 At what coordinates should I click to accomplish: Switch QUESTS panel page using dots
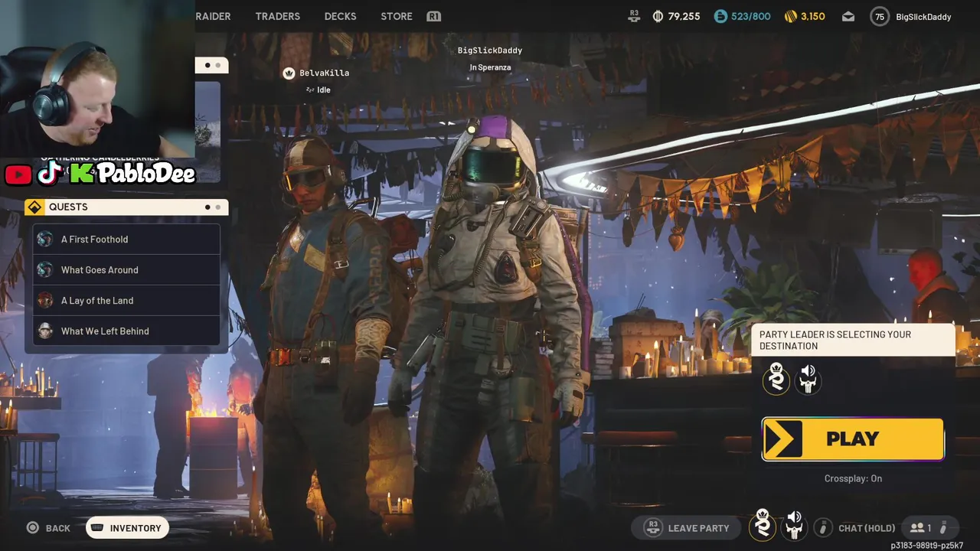[x=212, y=207]
